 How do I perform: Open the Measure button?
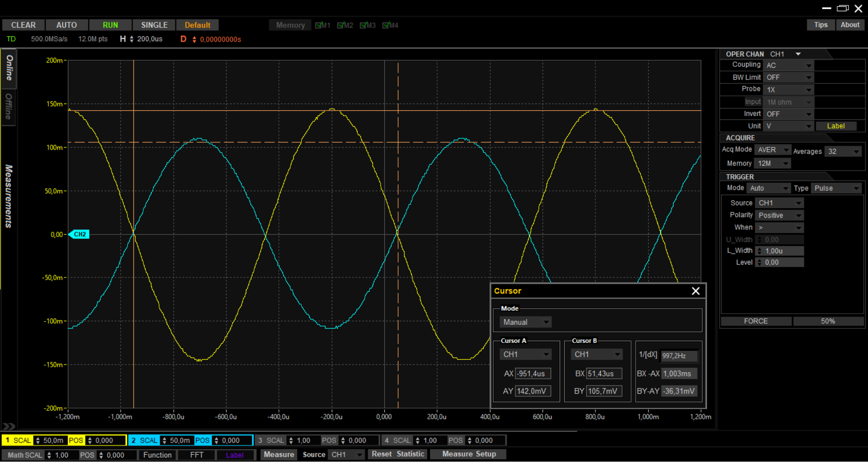tap(279, 454)
